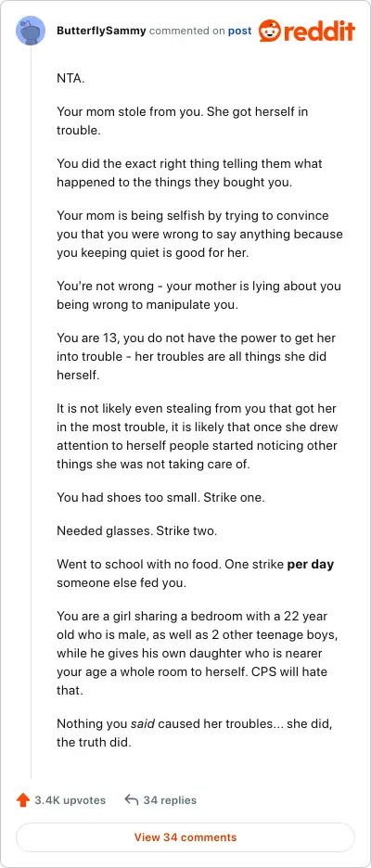
Task: Upvote the comment with orange arrow
Action: tap(23, 800)
